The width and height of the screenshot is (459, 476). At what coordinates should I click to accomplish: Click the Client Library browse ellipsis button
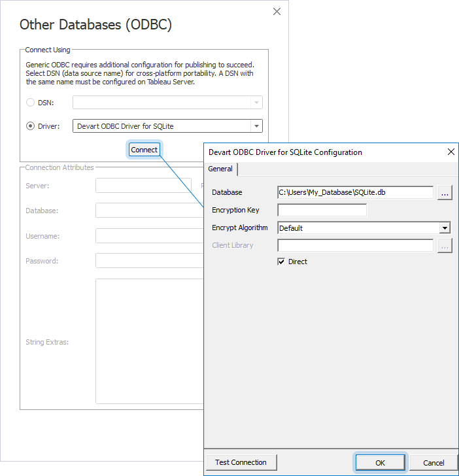tap(445, 245)
